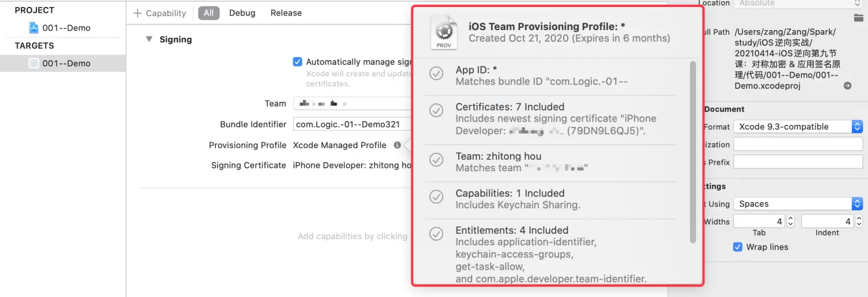Reveal project in Finder arrow icon
This screenshot has width=868, height=297.
[847, 86]
